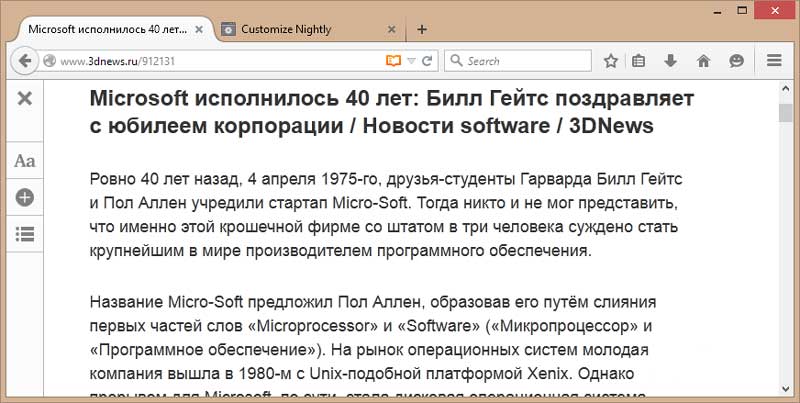Maximize the browser window
Image resolution: width=800 pixels, height=403 pixels.
[x=743, y=10]
